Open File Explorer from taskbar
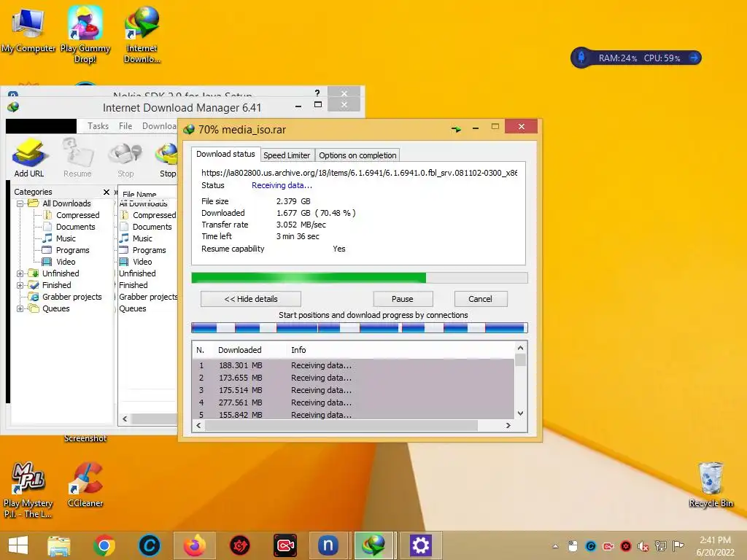This screenshot has width=747, height=560. pos(58,545)
